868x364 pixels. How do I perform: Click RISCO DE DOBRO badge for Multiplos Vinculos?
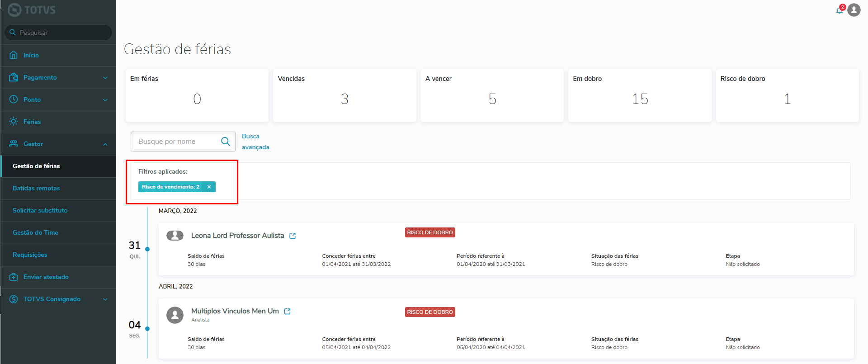(430, 312)
